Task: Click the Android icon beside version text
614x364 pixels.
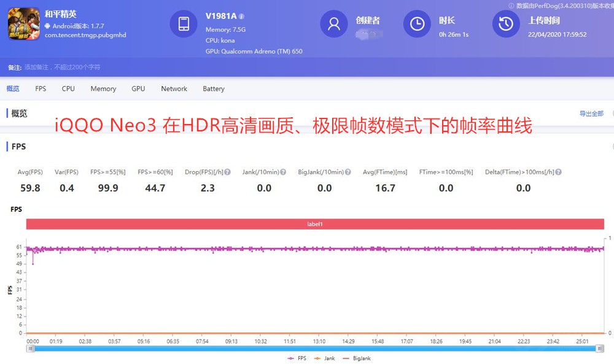Action: pyautogui.click(x=47, y=26)
